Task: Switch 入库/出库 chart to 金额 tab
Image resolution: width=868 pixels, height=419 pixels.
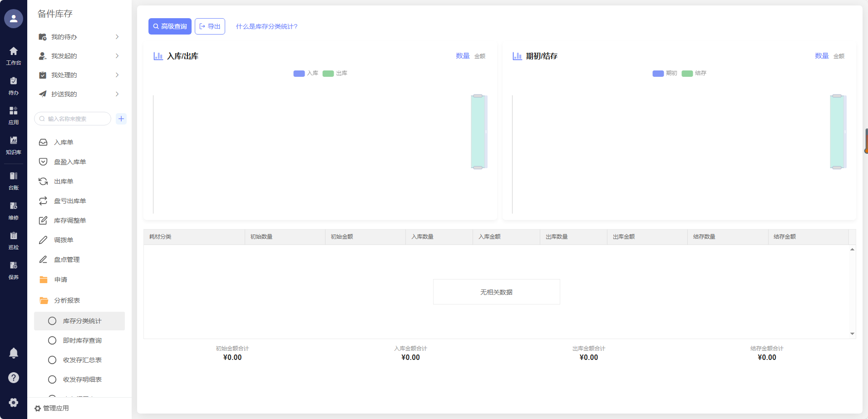Action: tap(480, 56)
